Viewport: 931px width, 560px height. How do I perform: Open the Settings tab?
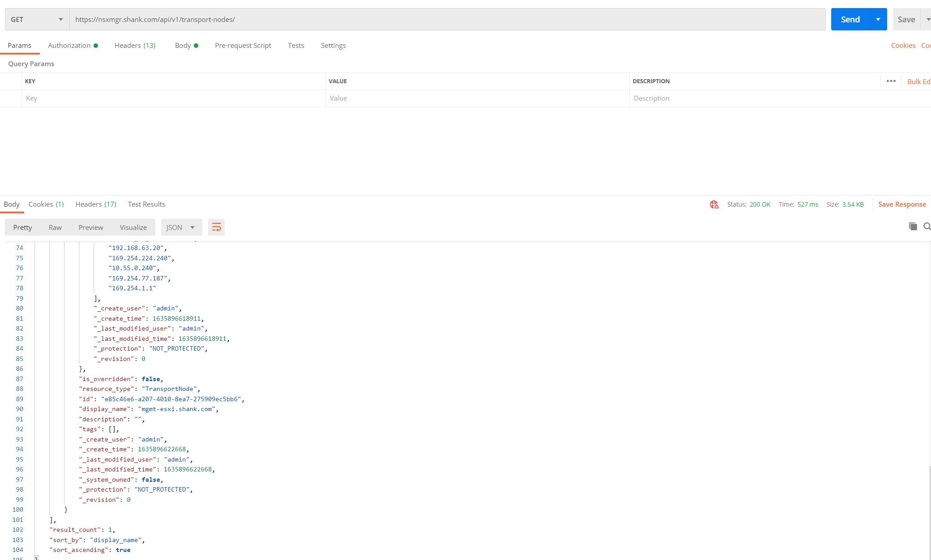(x=333, y=46)
